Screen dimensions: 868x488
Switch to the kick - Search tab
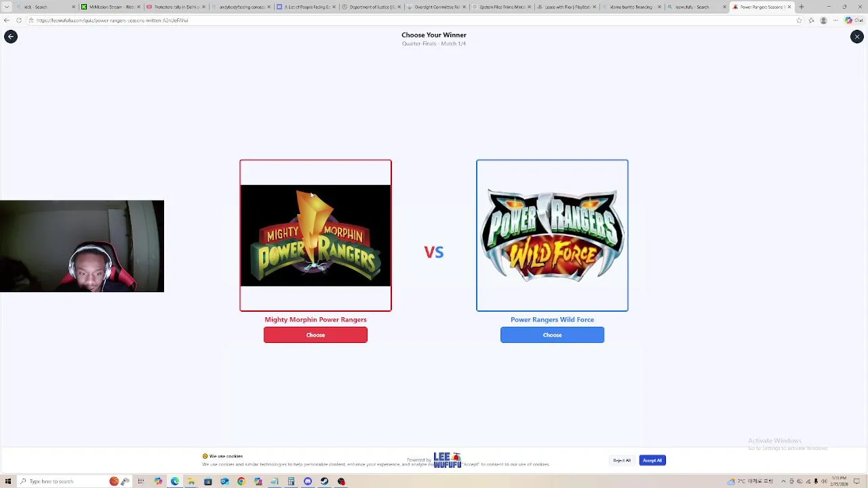[x=44, y=7]
